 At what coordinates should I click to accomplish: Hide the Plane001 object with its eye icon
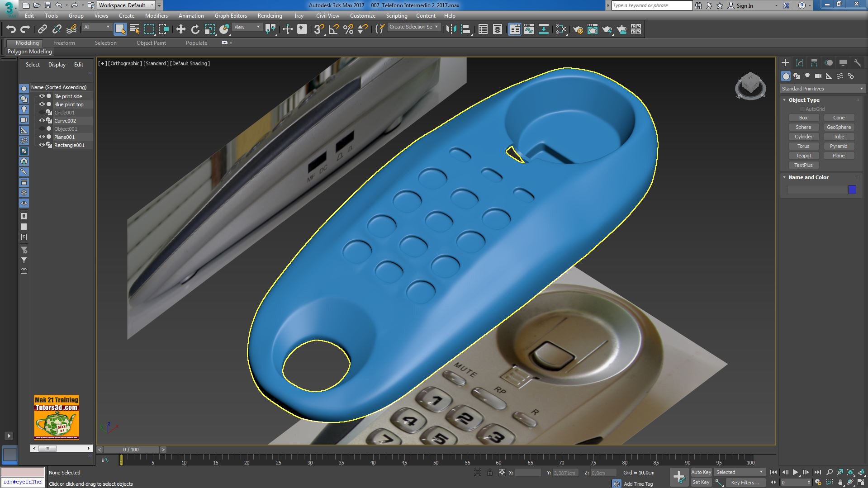pyautogui.click(x=41, y=137)
